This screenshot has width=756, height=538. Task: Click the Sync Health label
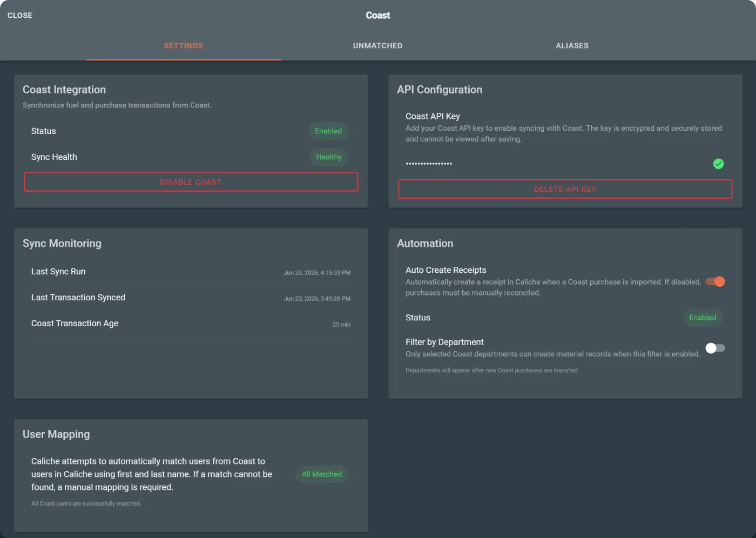pyautogui.click(x=54, y=157)
